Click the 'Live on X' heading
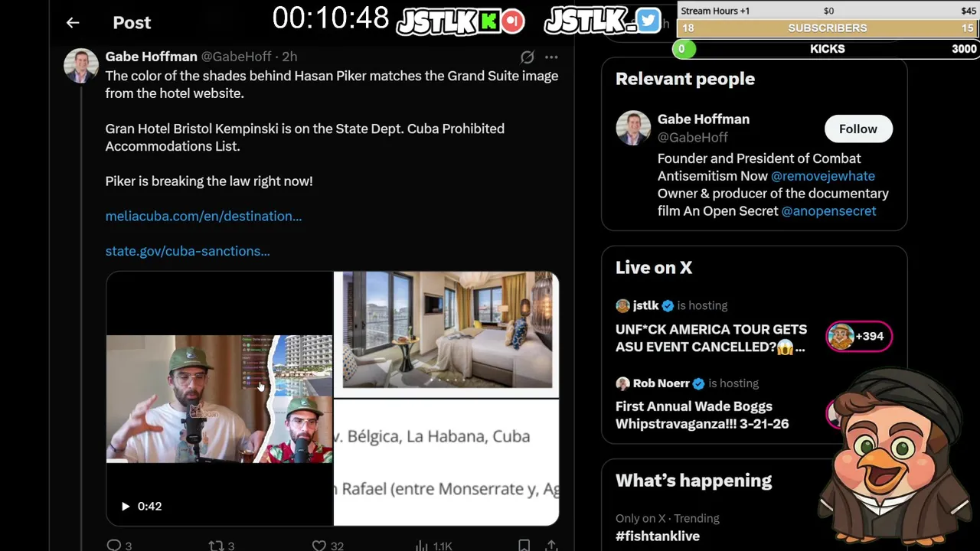The height and width of the screenshot is (551, 980). (x=654, y=268)
